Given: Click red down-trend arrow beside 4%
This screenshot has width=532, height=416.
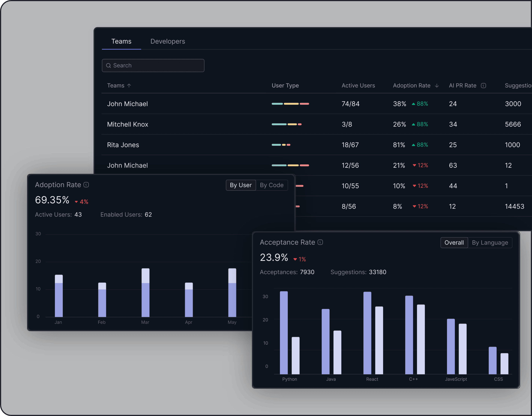Looking at the screenshot, I should click(x=76, y=202).
